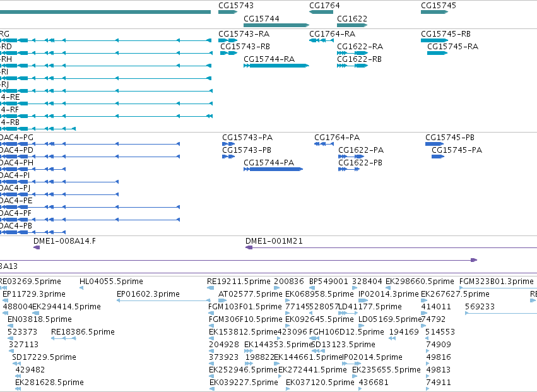Open transcript CG15743-RA
Image resolution: width=537 pixels, height=392 pixels.
click(x=244, y=34)
